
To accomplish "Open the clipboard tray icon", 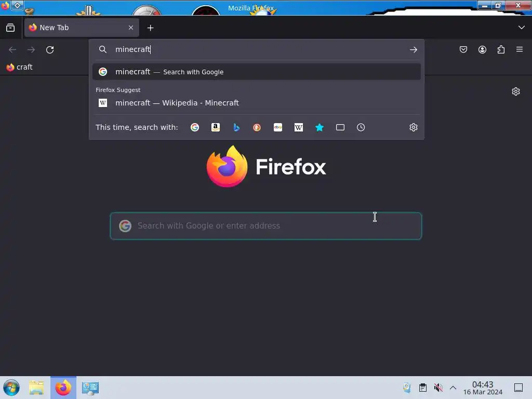I will tap(422, 388).
